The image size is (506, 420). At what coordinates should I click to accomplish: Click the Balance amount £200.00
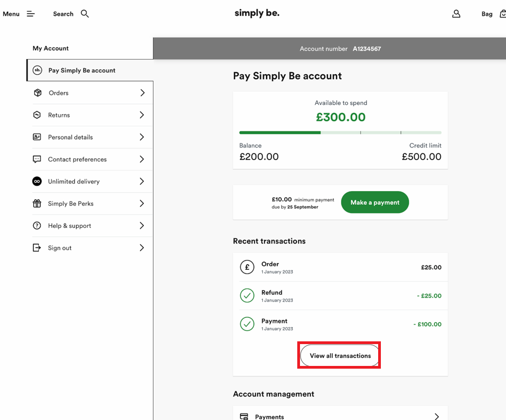coord(259,156)
